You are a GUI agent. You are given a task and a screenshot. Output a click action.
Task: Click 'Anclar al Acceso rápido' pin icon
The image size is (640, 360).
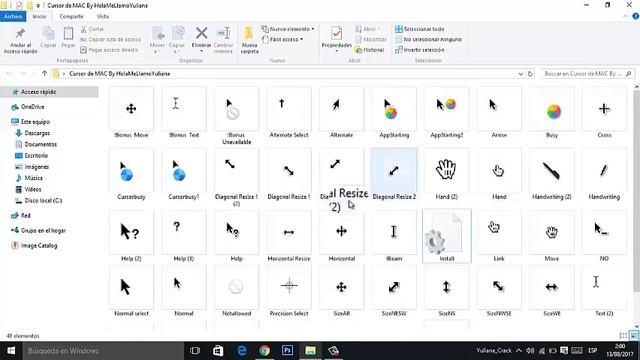[20, 34]
